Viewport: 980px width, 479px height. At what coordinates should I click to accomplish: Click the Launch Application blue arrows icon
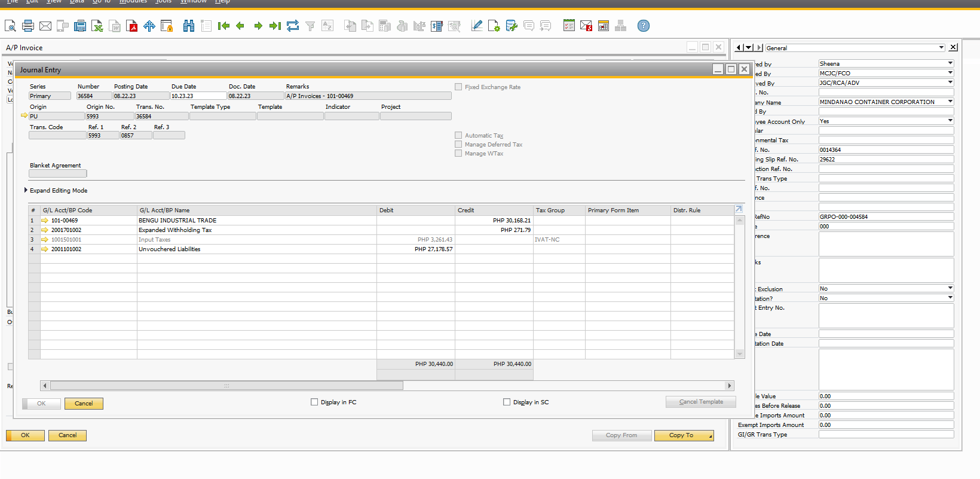click(x=149, y=26)
